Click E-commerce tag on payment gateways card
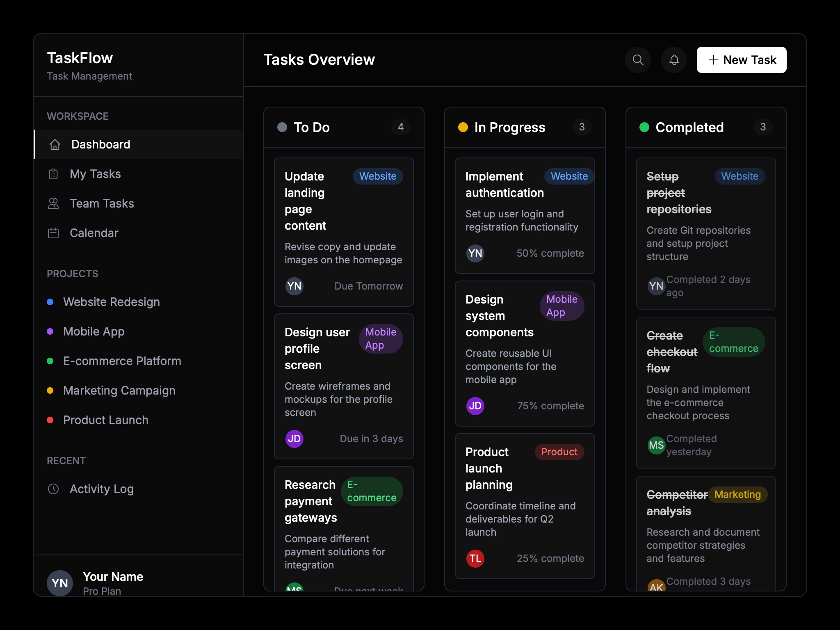 [372, 491]
